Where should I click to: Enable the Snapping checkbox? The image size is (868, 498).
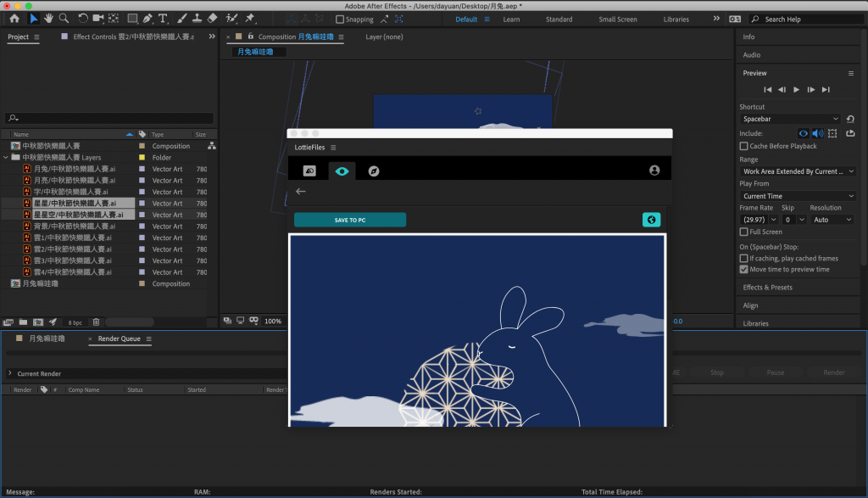click(338, 19)
